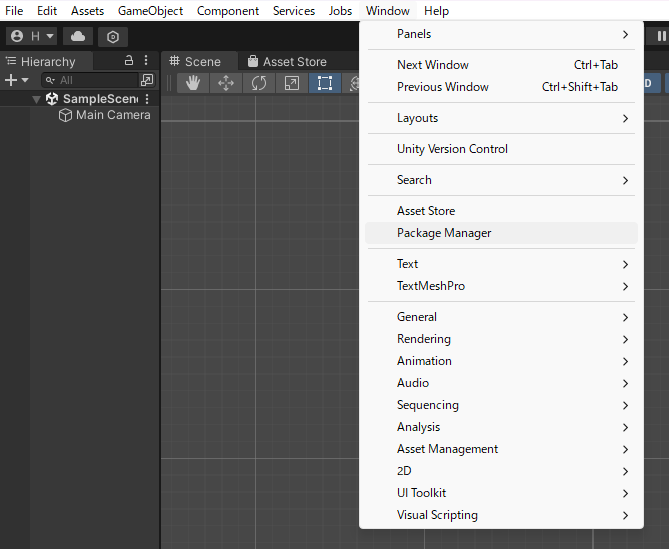Toggle the Hierarchy panel lock
Image resolution: width=669 pixels, height=549 pixels.
tap(128, 61)
